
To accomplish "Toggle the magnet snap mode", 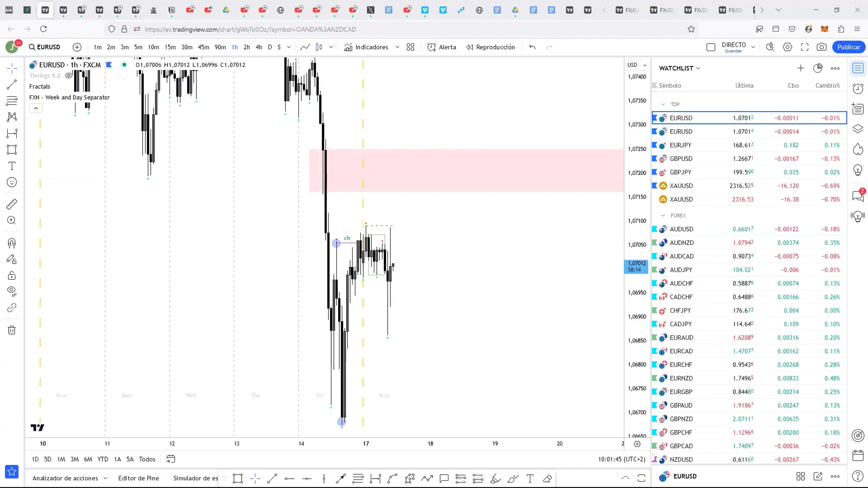I will (x=12, y=243).
